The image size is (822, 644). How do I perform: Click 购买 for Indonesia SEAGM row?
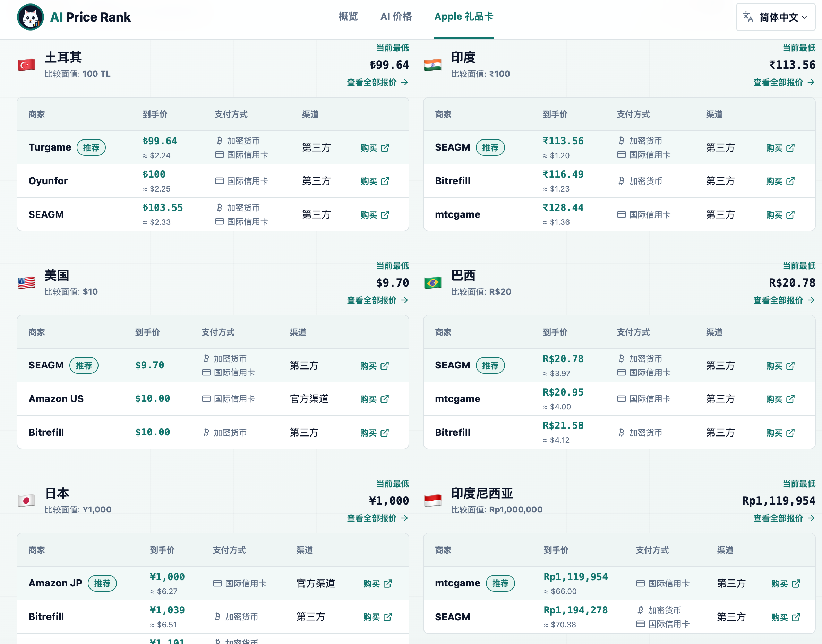tap(786, 618)
